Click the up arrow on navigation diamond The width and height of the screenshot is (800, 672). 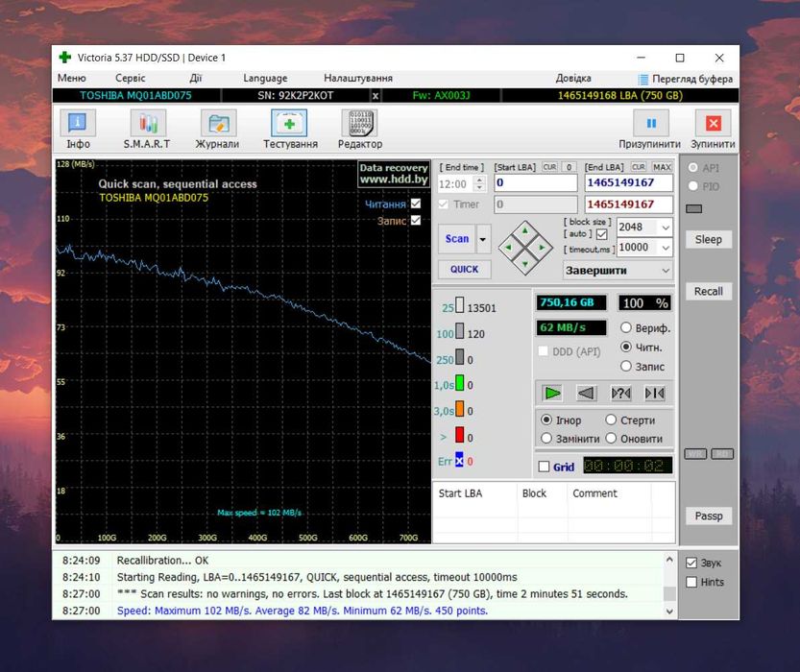coord(525,231)
